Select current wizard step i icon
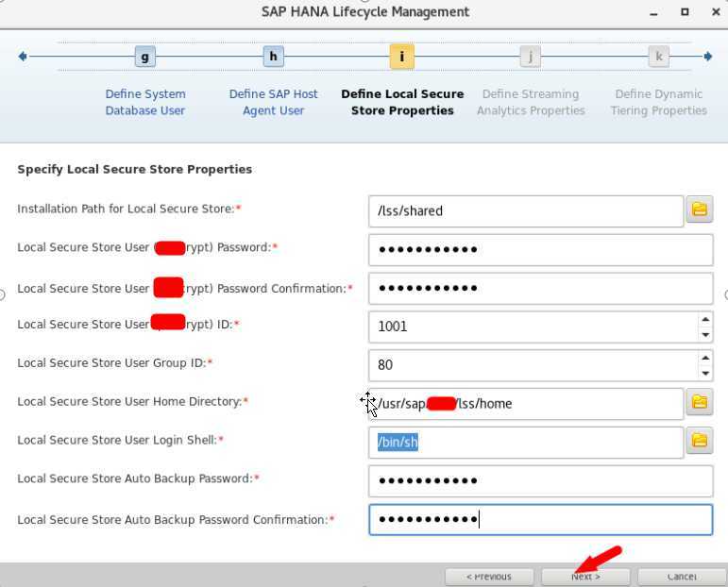This screenshot has width=728, height=587. point(401,57)
